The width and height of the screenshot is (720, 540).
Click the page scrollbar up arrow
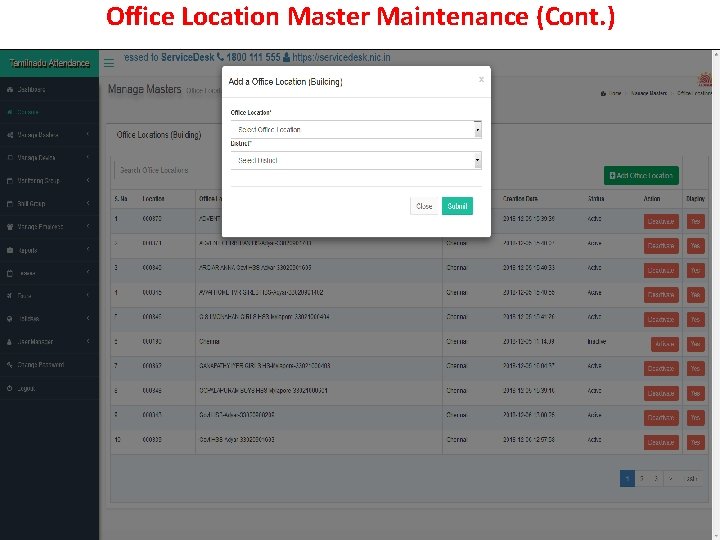pyautogui.click(x=716, y=54)
